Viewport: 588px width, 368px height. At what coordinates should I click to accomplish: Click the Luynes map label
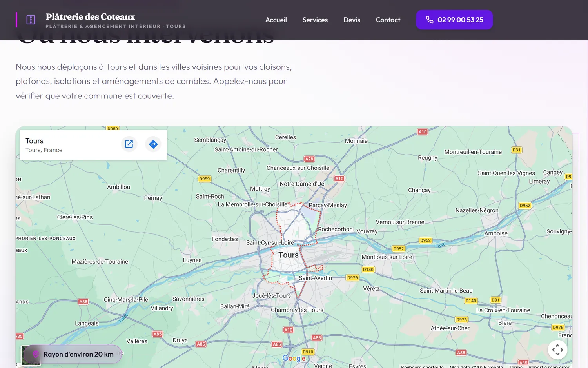(192, 260)
